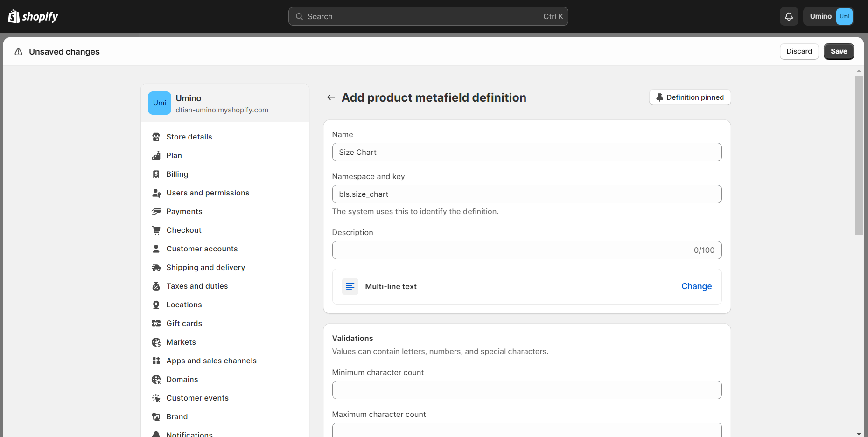
Task: Click the Multi-line text type icon
Action: coord(350,286)
